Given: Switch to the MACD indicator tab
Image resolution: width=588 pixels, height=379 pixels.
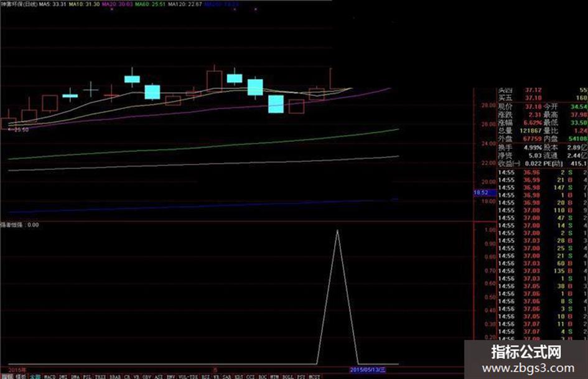Looking at the screenshot, I should click(50, 377).
